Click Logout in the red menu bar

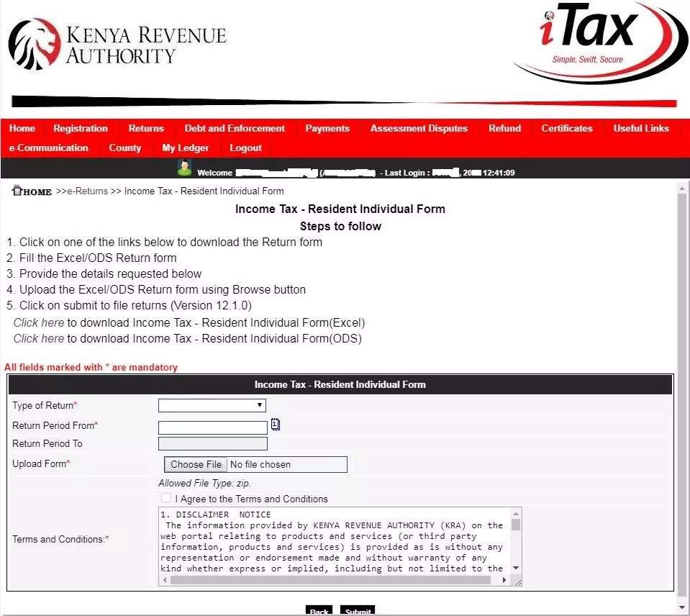click(x=245, y=148)
